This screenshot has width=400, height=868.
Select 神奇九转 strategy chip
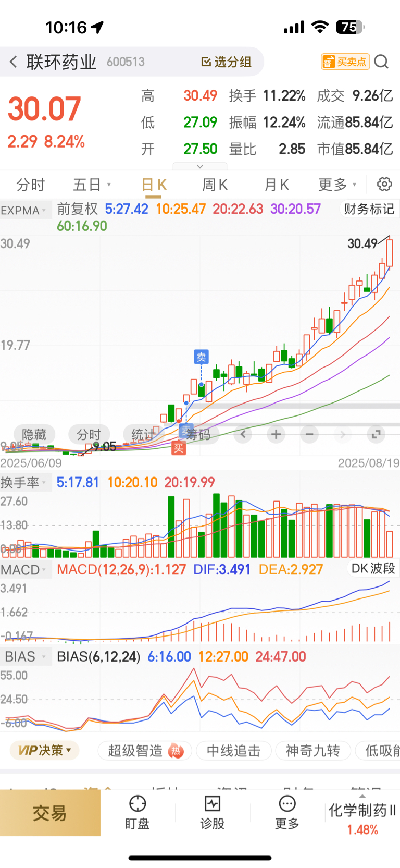click(x=313, y=751)
